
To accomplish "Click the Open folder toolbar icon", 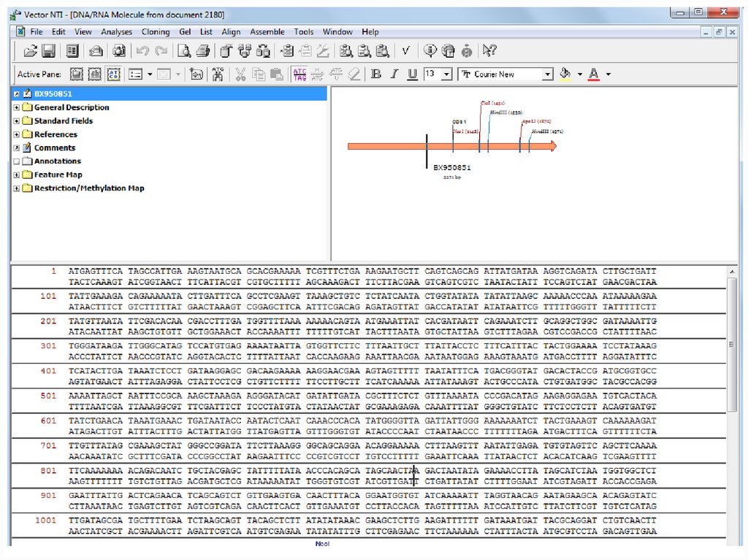I will (30, 51).
